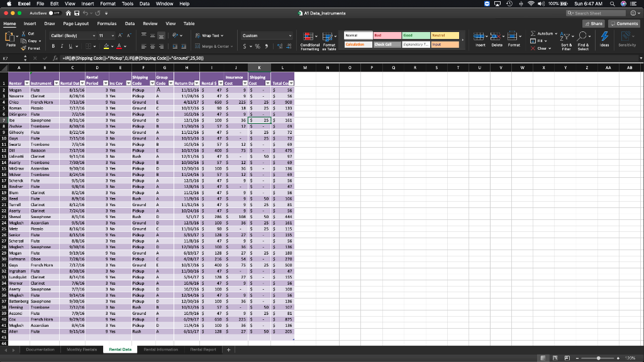Screen dimensions: 644x362
Task: Apply bold formatting with the B icon
Action: (x=53, y=47)
